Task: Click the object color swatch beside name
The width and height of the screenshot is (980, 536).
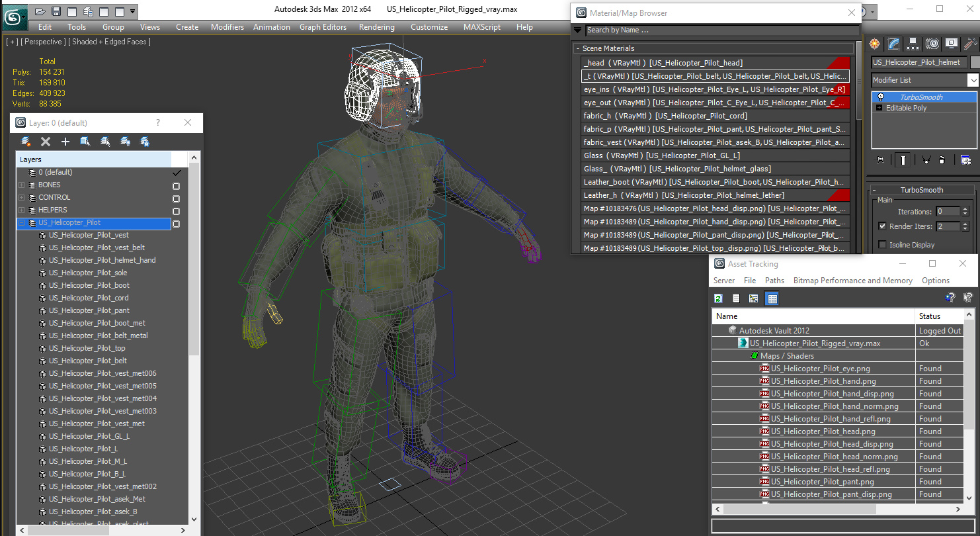Action: point(974,62)
